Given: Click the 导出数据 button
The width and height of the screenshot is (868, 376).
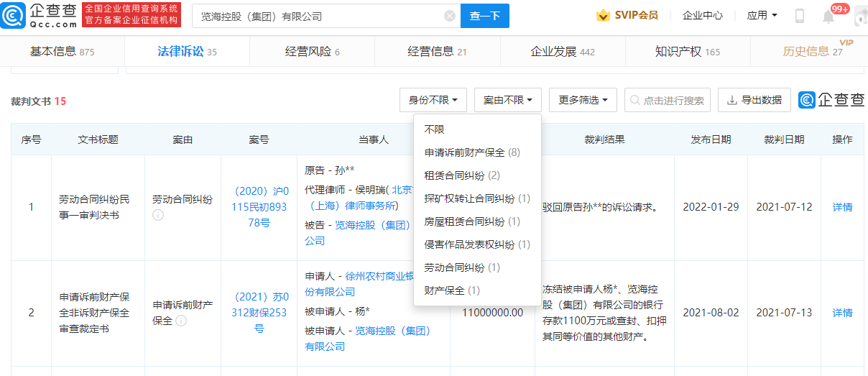Looking at the screenshot, I should click(754, 100).
